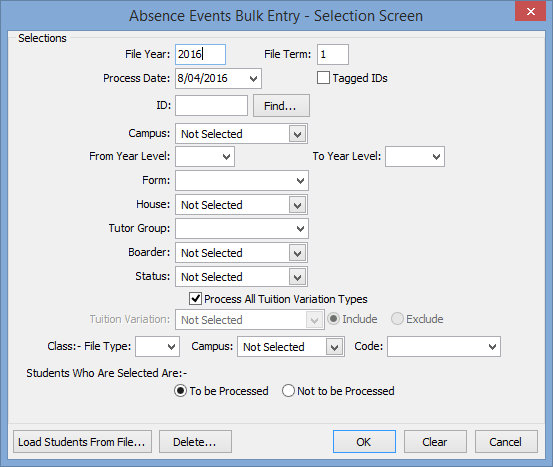Open the Class Code dropdown
553x467 pixels.
tap(492, 346)
